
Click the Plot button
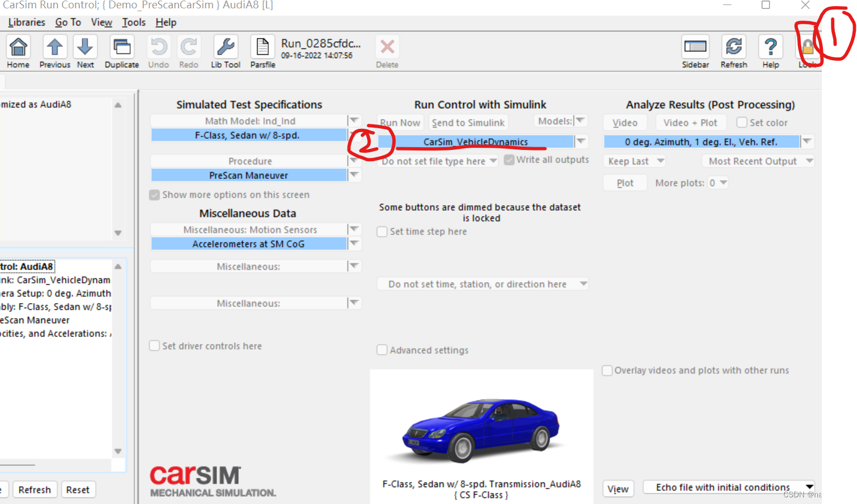(x=625, y=183)
